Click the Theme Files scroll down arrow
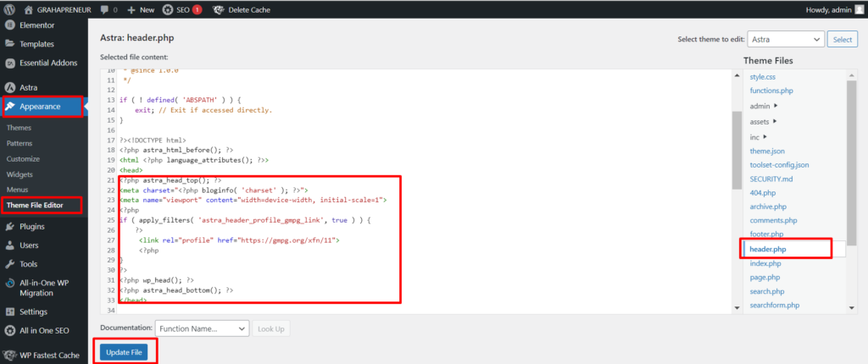The height and width of the screenshot is (364, 868). (x=852, y=307)
